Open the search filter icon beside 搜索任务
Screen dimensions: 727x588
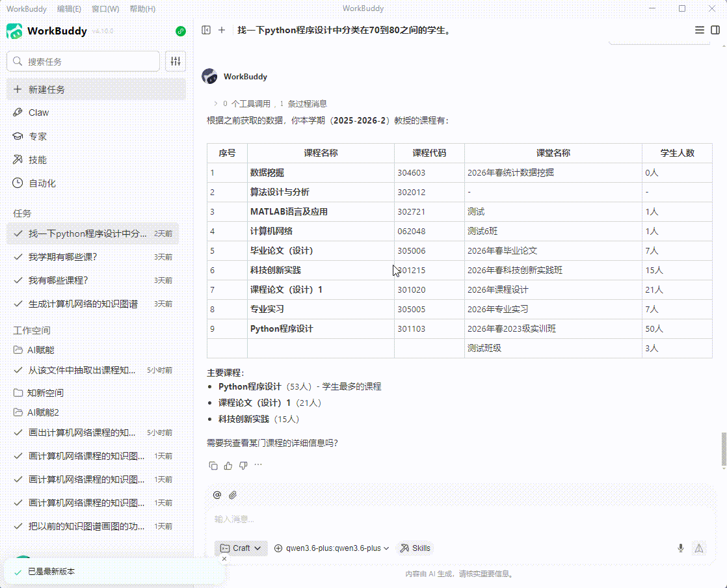[175, 60]
